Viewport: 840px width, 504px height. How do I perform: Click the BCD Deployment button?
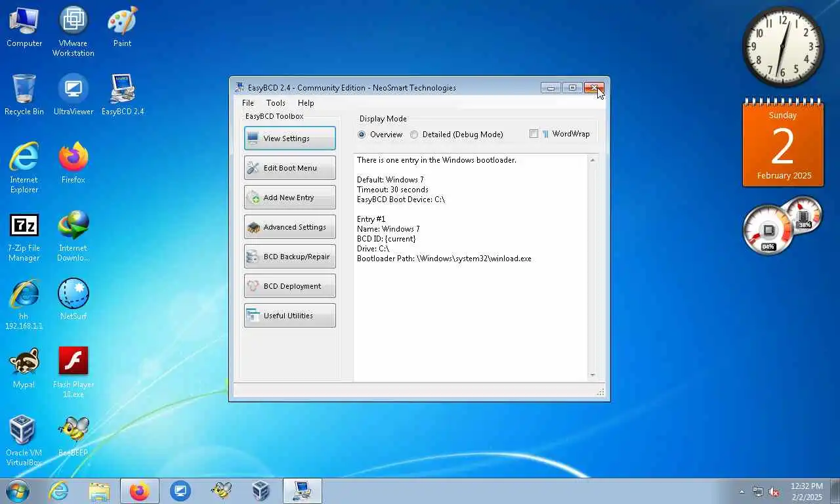coord(289,286)
